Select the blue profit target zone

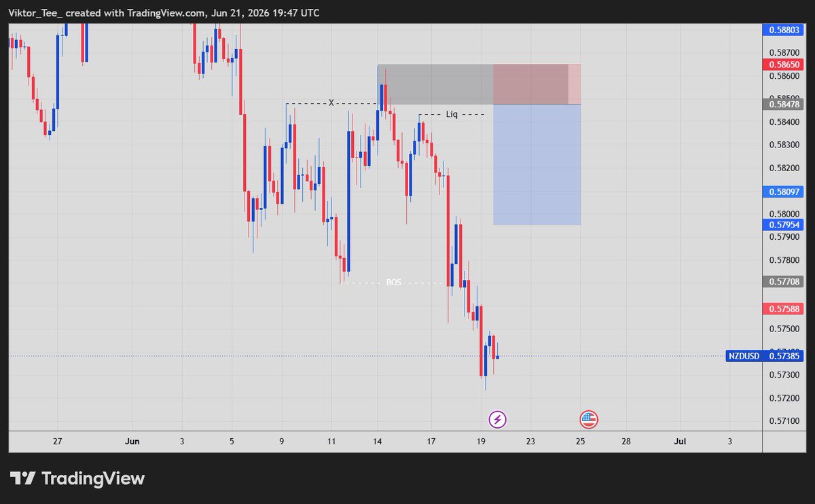[x=537, y=164]
